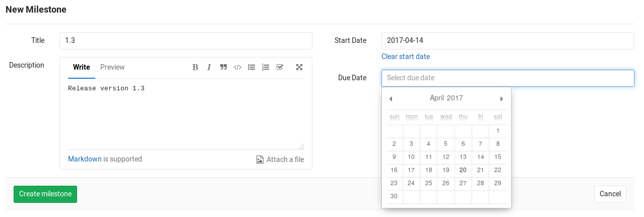
Task: Add a task list checkbox item
Action: click(x=280, y=67)
